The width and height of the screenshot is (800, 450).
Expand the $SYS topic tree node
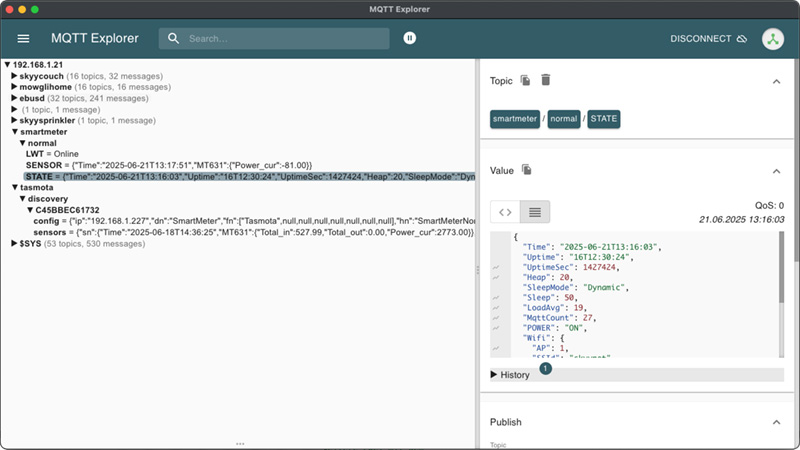point(14,242)
